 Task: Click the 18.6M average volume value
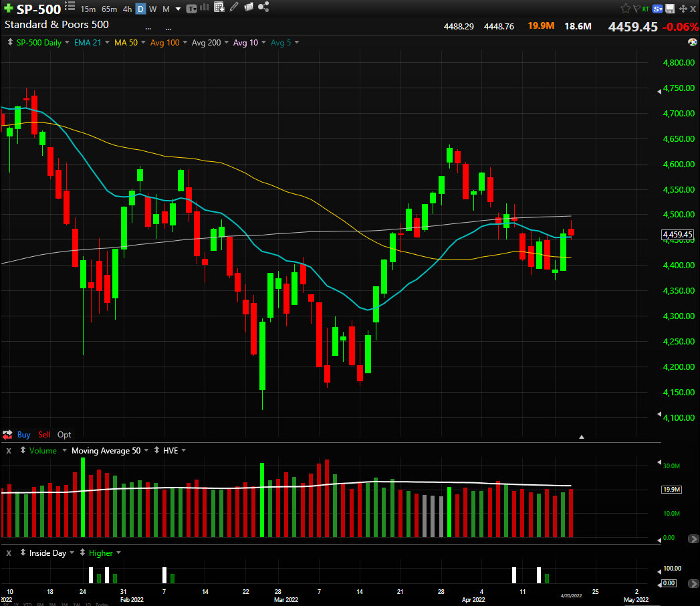[x=578, y=26]
